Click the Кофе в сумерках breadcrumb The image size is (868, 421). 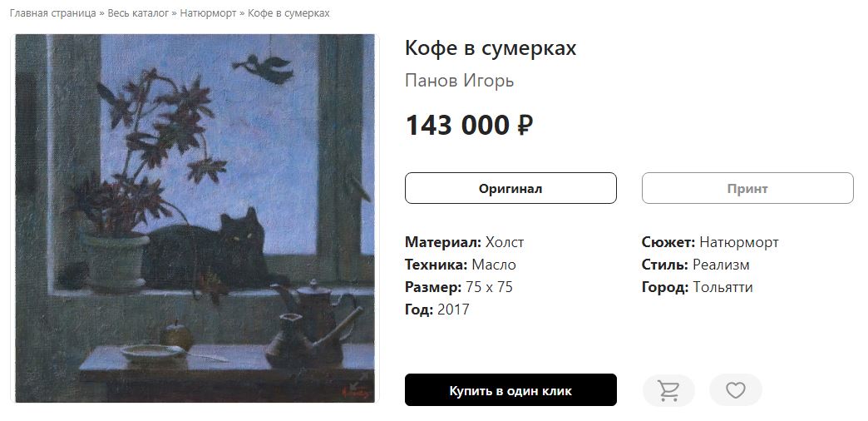(289, 13)
